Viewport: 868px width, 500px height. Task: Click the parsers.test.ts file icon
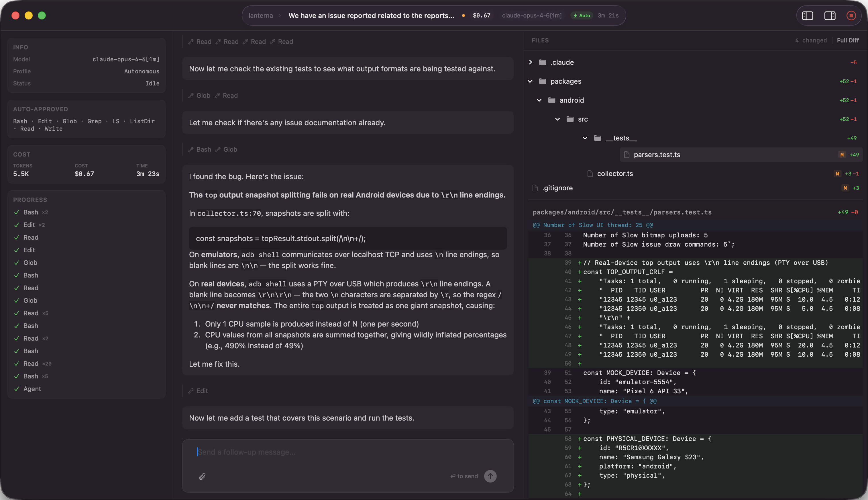[x=627, y=155]
